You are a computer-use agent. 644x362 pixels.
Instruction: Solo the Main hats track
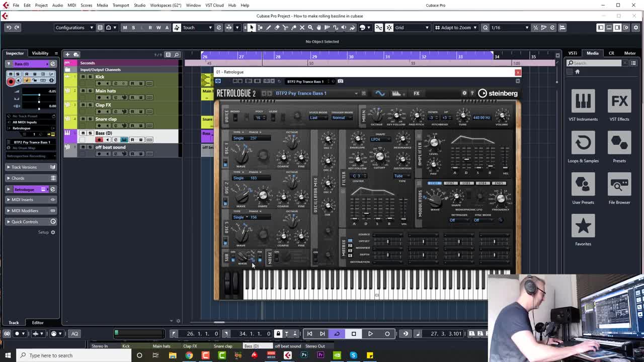tap(90, 91)
